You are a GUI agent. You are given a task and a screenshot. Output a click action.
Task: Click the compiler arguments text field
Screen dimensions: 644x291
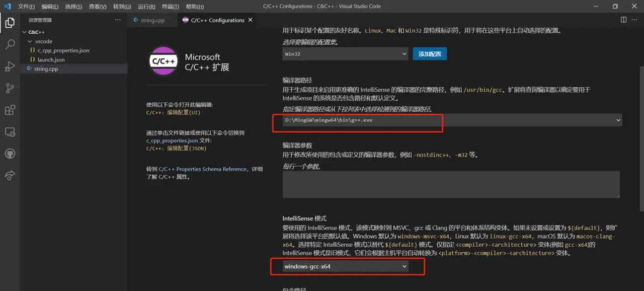coord(450,184)
